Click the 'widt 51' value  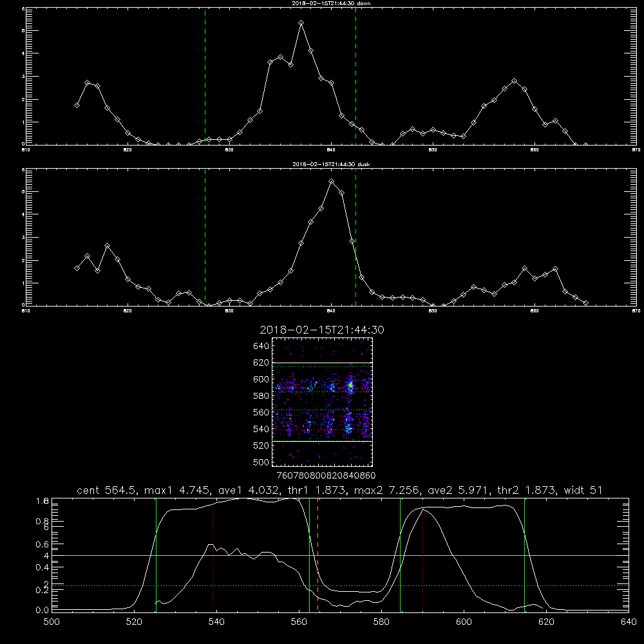pos(583,490)
